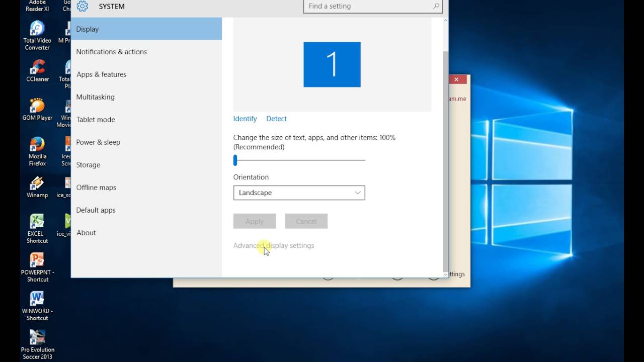Open Notifications & actions settings

pyautogui.click(x=146, y=52)
